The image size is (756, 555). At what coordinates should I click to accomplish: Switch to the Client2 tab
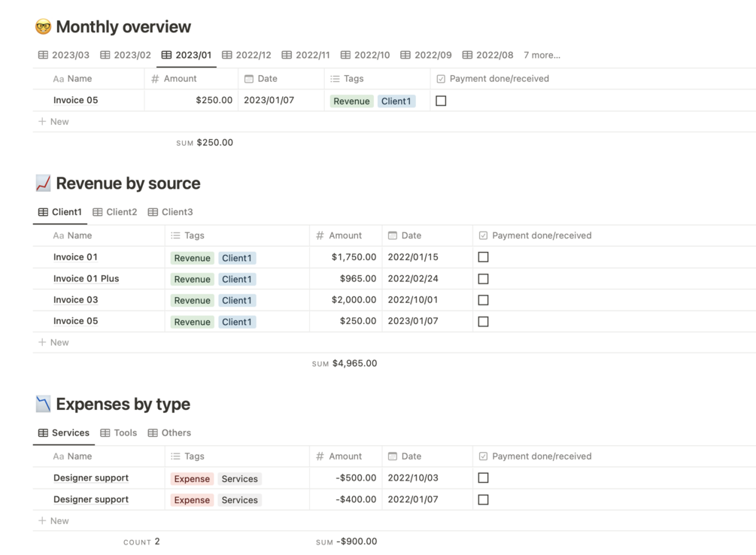coord(115,212)
